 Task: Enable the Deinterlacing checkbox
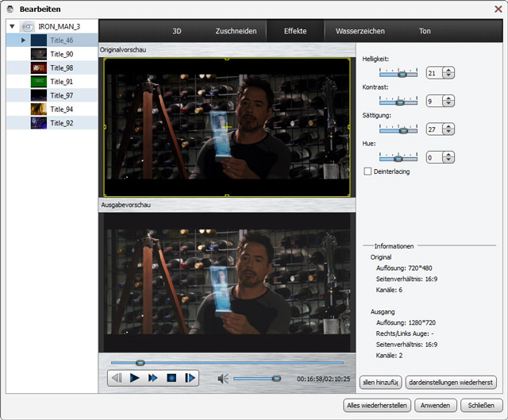368,171
